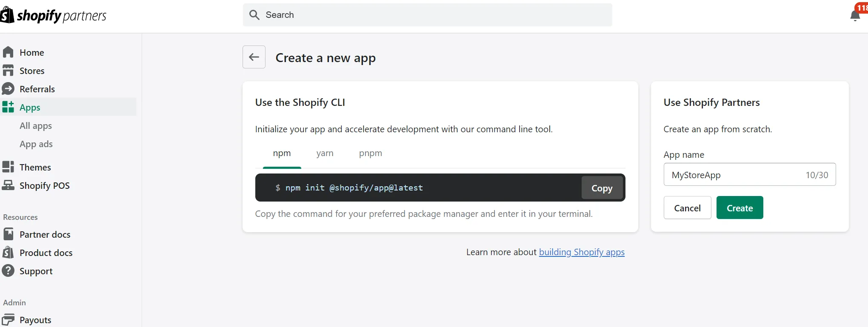This screenshot has width=868, height=327.
Task: Click the Payouts card icon
Action: pyautogui.click(x=8, y=320)
